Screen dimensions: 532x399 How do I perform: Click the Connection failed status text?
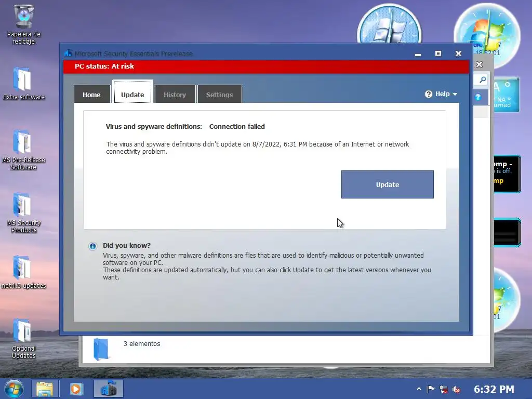point(237,127)
